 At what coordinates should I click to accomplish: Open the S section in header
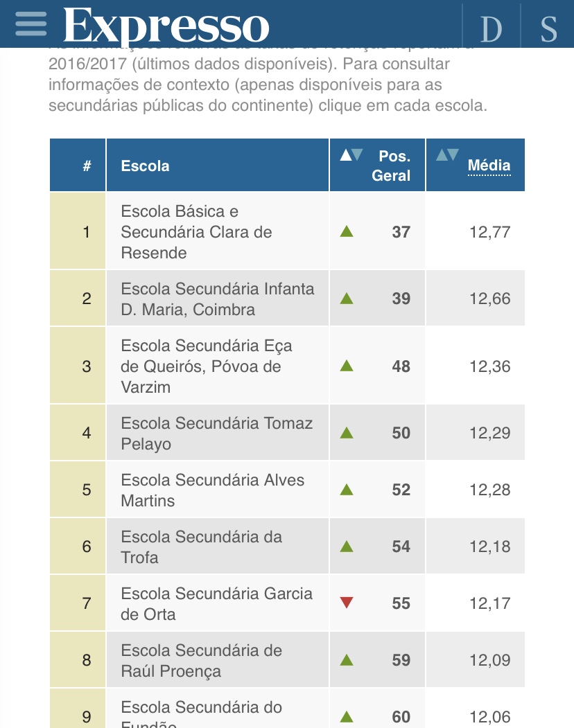coord(548,29)
